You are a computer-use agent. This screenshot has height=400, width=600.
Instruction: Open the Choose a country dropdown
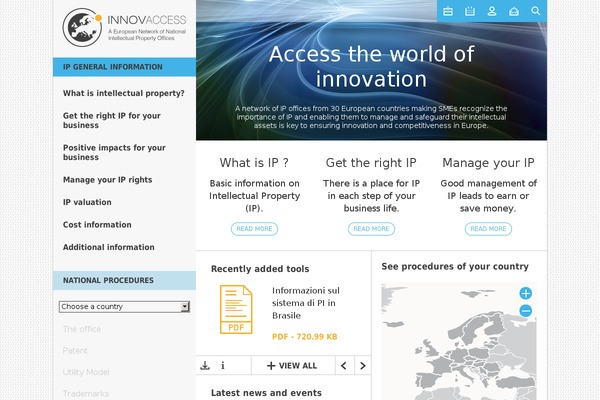tap(124, 307)
